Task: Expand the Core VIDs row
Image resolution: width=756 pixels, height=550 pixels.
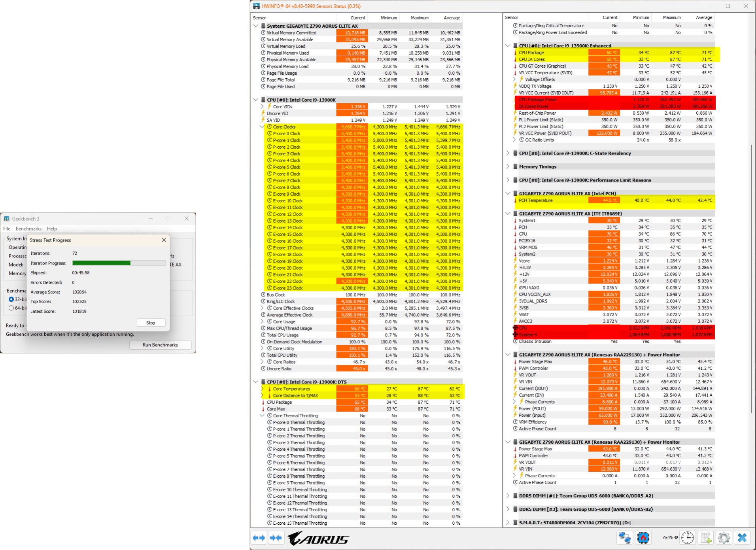Action: pos(262,107)
